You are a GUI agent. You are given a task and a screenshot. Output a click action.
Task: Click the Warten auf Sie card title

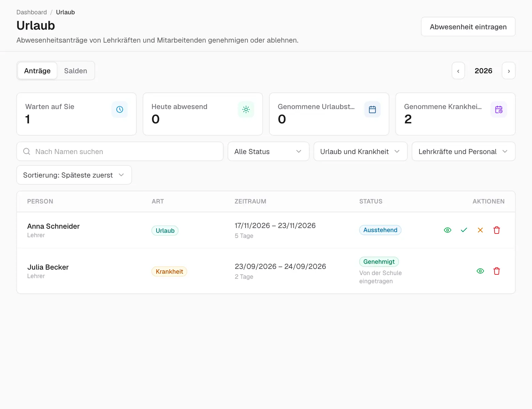[50, 107]
